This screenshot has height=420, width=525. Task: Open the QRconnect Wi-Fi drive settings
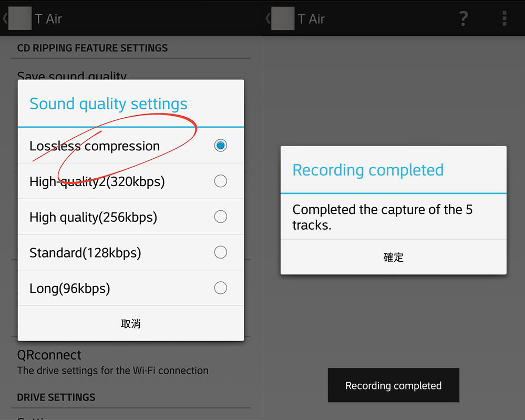point(112,362)
